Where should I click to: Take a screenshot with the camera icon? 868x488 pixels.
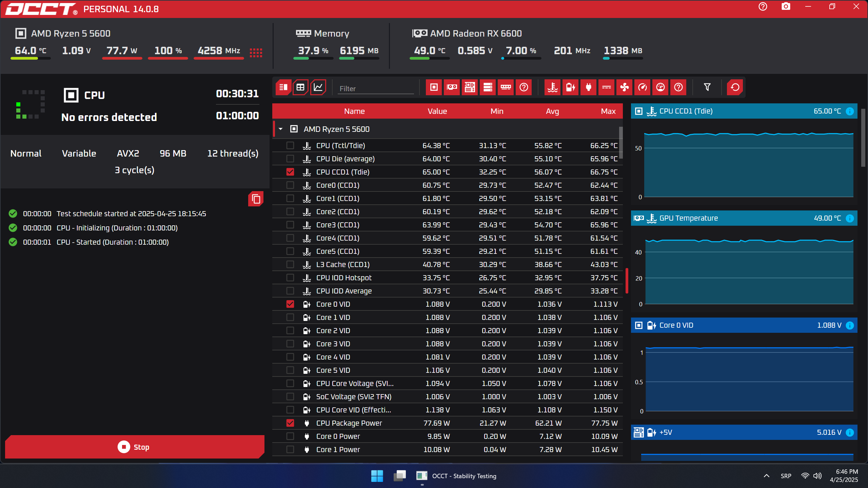(x=786, y=7)
